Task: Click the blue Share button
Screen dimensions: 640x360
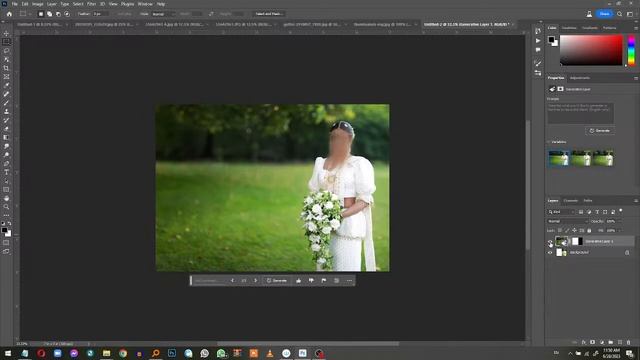Action: point(604,14)
